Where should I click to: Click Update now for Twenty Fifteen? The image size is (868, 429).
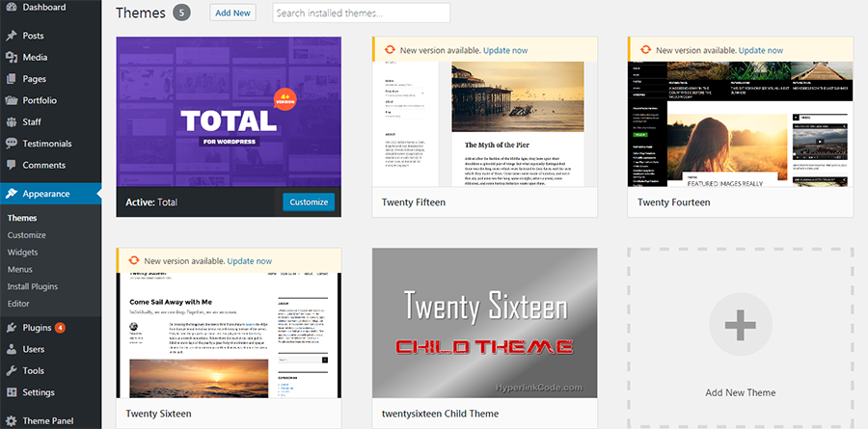[x=505, y=50]
